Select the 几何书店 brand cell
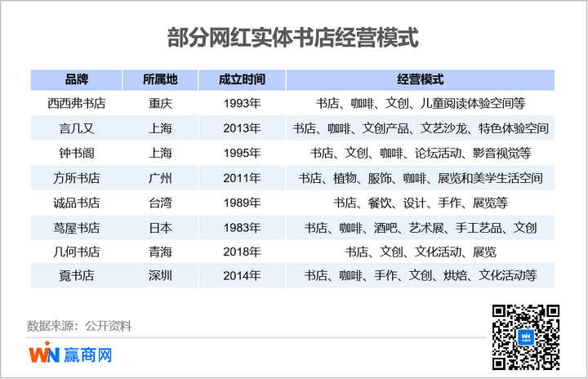The height and width of the screenshot is (379, 588). click(77, 252)
